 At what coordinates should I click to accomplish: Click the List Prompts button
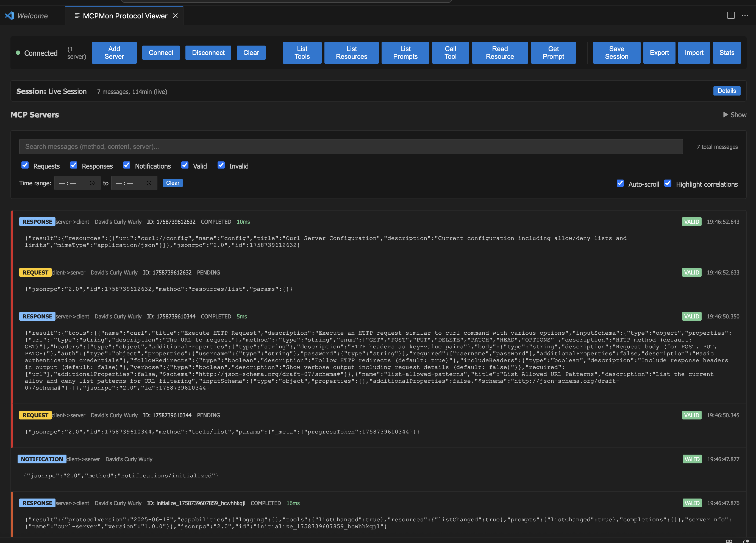tap(405, 53)
